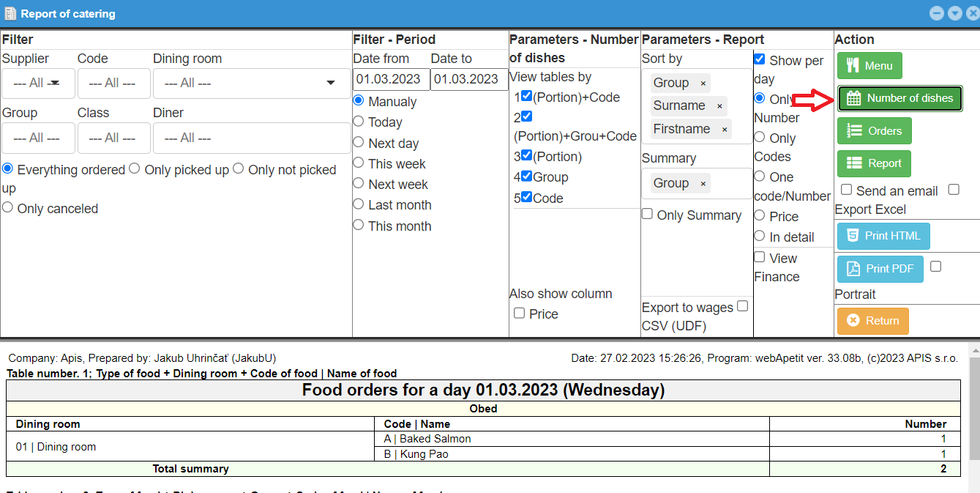Open the Supplier dropdown
This screenshot has width=980, height=493.
pos(38,84)
